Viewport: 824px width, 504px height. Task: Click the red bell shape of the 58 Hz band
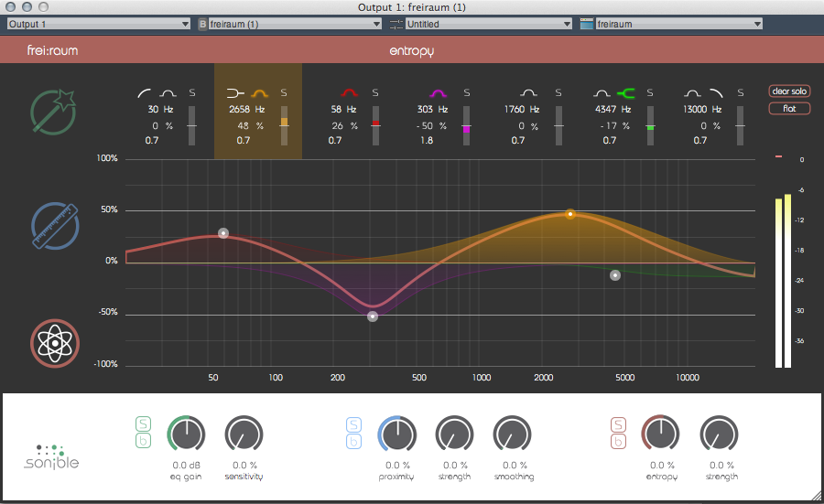(x=349, y=92)
